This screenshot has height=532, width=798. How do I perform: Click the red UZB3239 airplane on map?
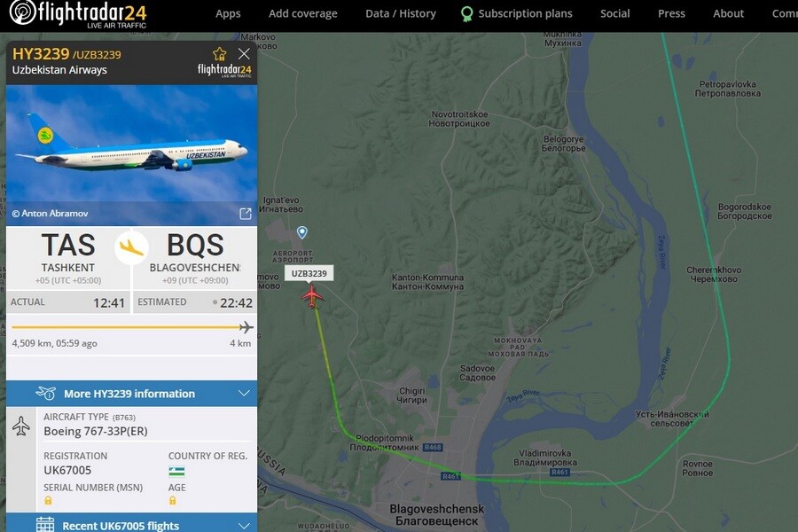[312, 296]
